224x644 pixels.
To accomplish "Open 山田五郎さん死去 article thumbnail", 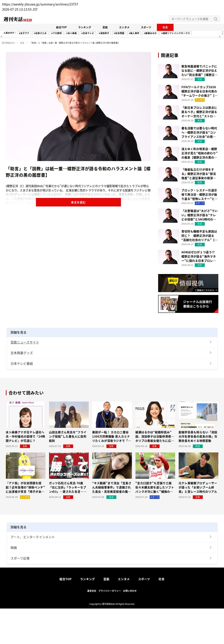I will [x=69, y=415].
